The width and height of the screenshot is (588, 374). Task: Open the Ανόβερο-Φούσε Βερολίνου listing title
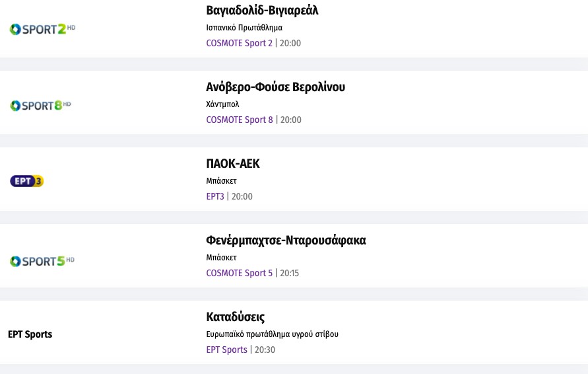pyautogui.click(x=275, y=87)
